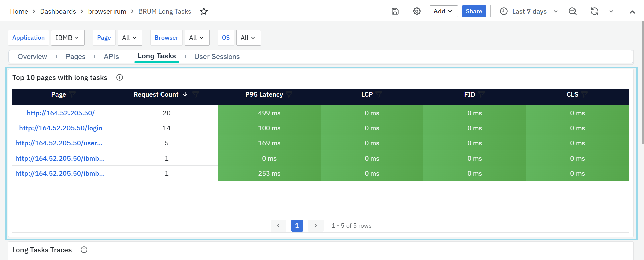Click the info icon beside Top 10 pages
The width and height of the screenshot is (644, 260).
(x=120, y=78)
